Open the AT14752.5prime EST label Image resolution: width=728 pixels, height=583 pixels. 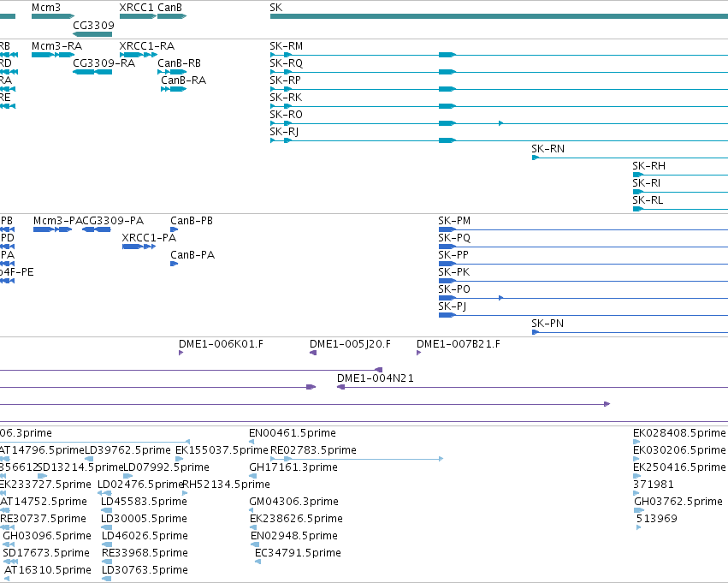[x=43, y=503]
